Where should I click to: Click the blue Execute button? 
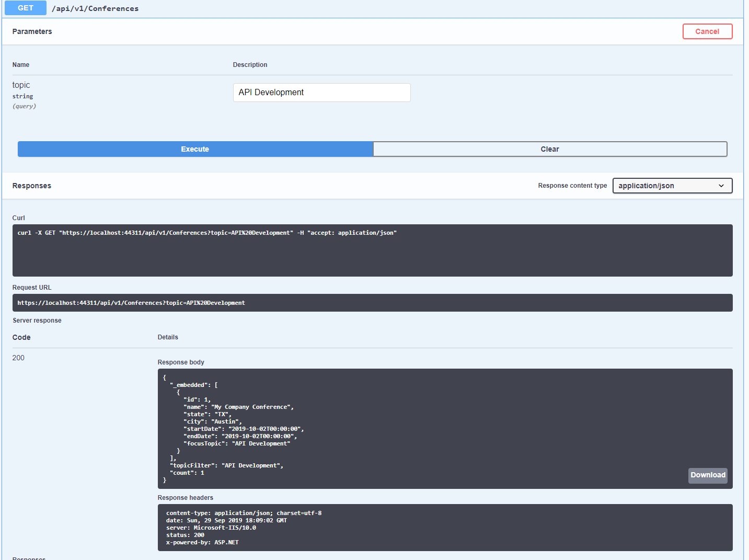coord(195,149)
